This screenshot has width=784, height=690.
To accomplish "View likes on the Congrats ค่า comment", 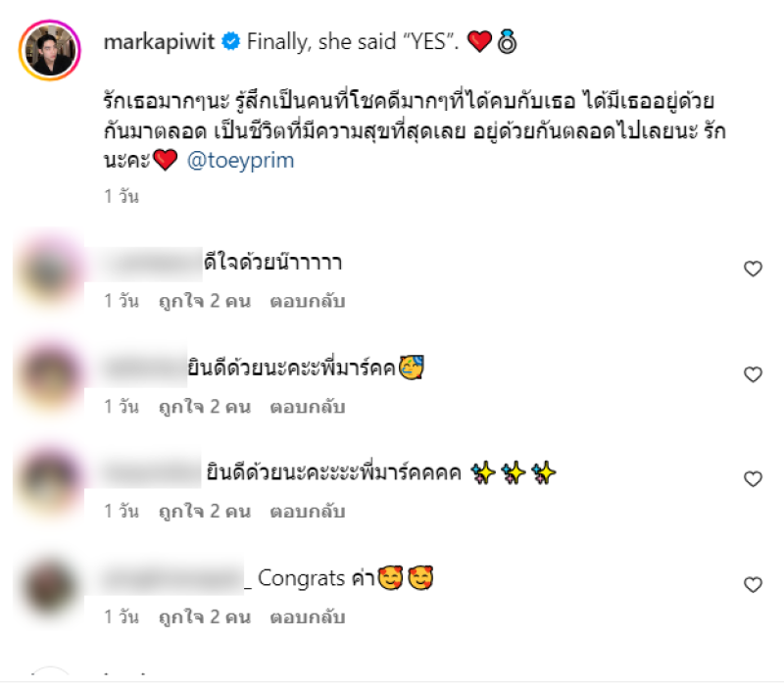I will [x=205, y=617].
